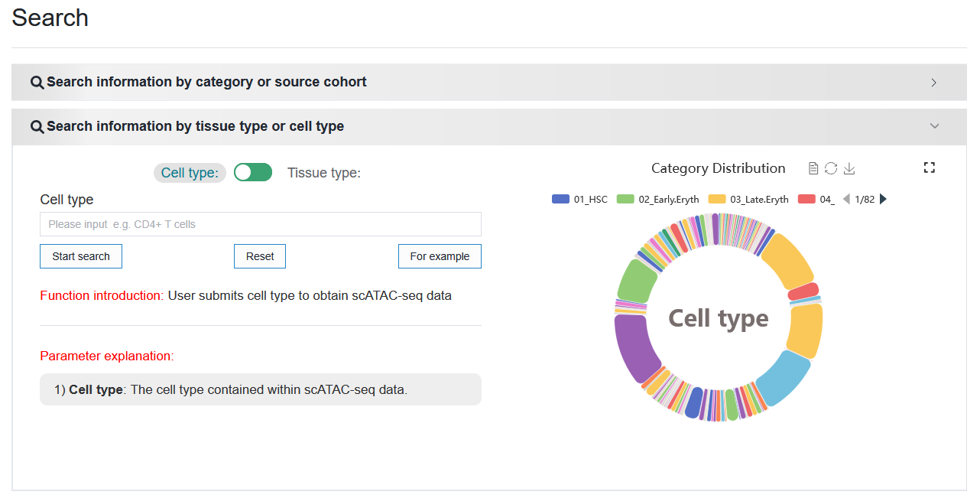980x498 pixels.
Task: Toggle 01_HSC legend swatch
Action: click(561, 199)
